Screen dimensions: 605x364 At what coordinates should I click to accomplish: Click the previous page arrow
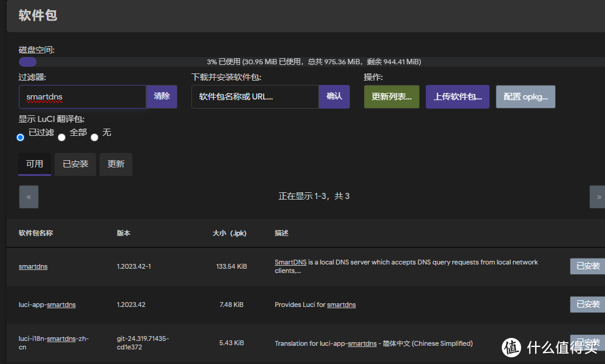(29, 196)
